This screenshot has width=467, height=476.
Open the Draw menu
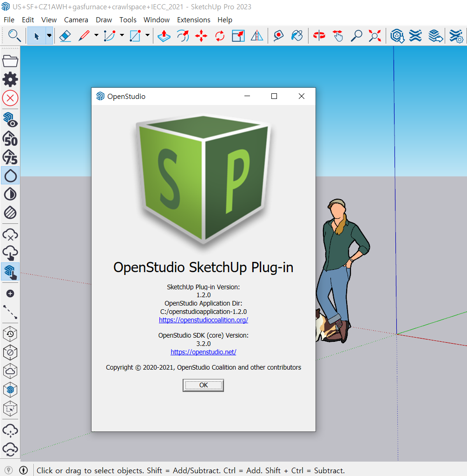(x=104, y=20)
